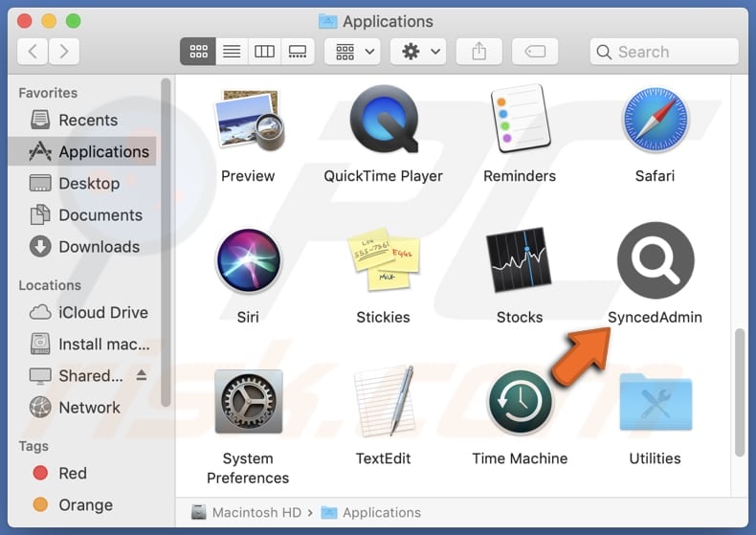Go back with the left chevron button
The image size is (756, 535).
coord(33,51)
